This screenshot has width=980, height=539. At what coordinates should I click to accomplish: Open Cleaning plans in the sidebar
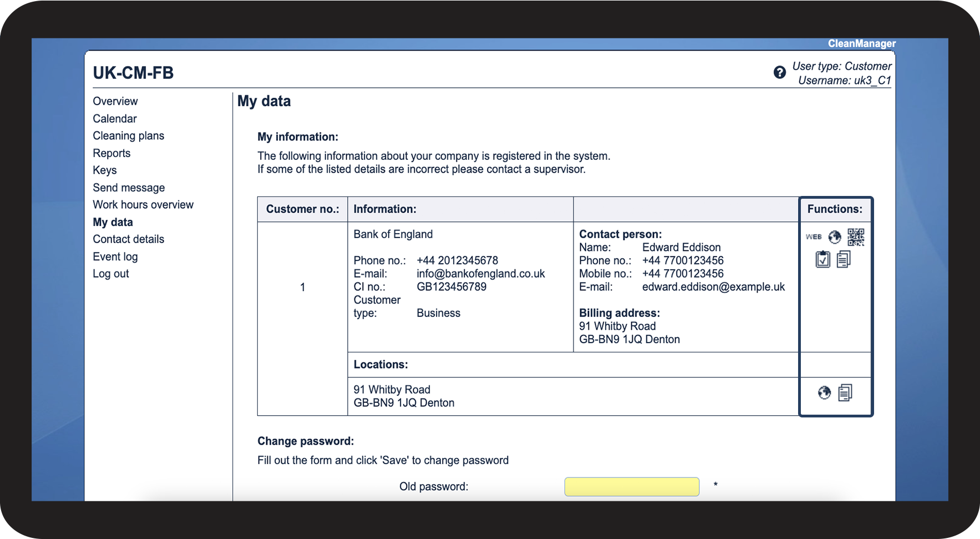click(x=129, y=136)
